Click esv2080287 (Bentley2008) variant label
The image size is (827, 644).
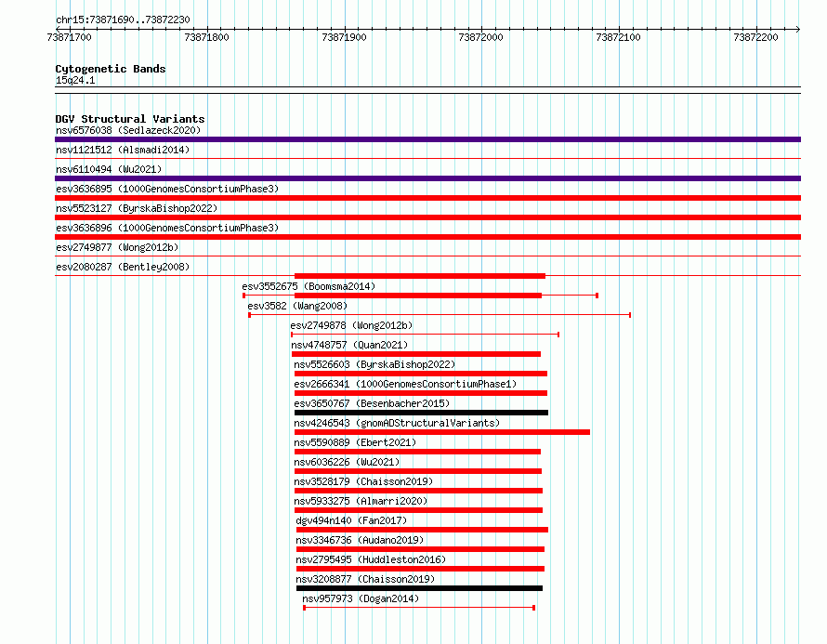(123, 267)
